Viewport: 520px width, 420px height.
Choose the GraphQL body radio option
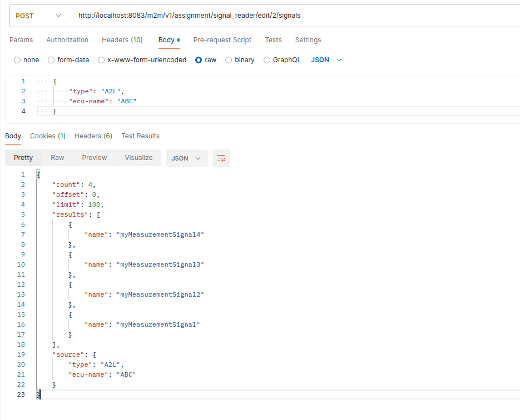coord(267,60)
